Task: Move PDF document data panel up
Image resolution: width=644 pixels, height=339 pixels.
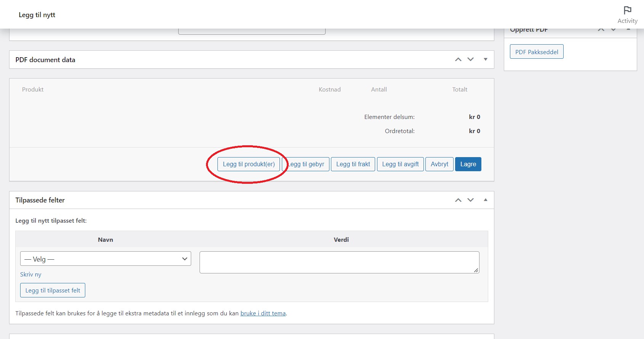Action: pyautogui.click(x=458, y=59)
